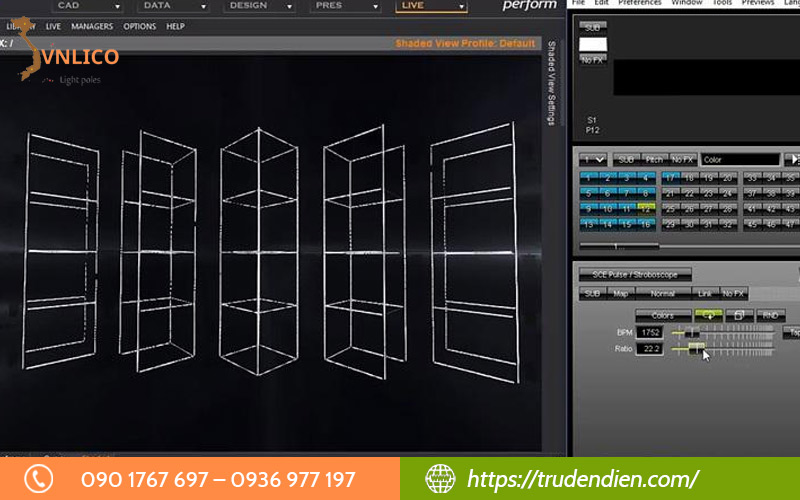800x500 pixels.
Task: Open the Tools menu in right window
Action: 722,3
